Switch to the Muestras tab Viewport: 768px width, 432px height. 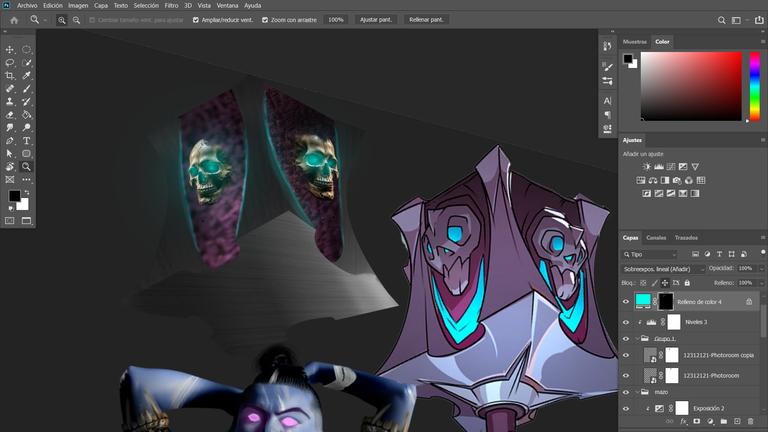[x=635, y=42]
